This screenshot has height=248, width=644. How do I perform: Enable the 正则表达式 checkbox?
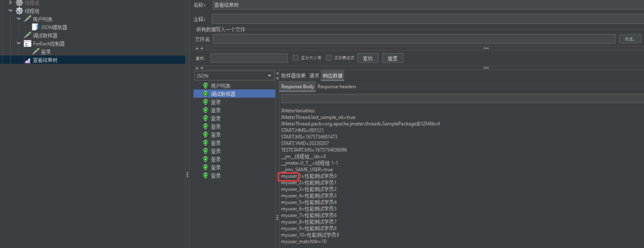pos(329,58)
